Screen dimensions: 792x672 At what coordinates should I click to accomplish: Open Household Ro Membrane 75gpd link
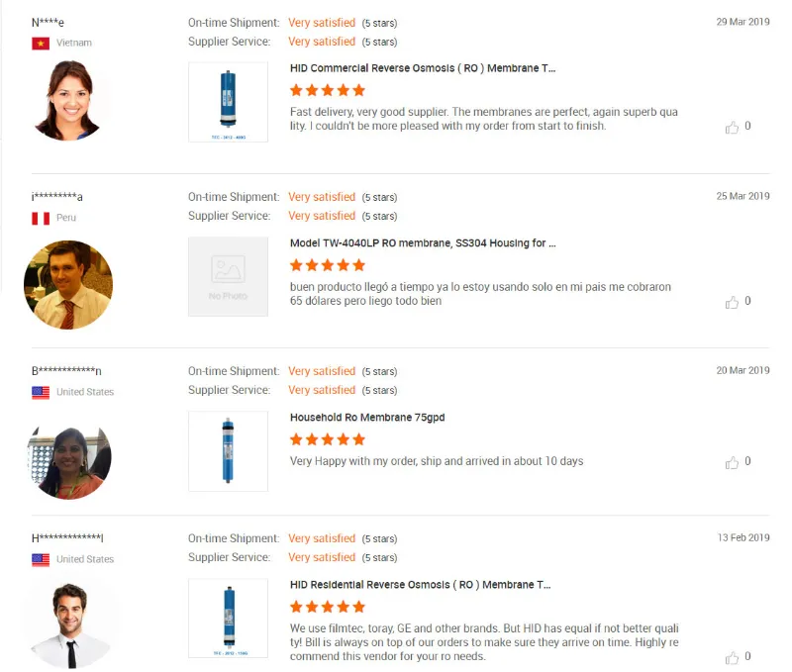[x=367, y=418]
